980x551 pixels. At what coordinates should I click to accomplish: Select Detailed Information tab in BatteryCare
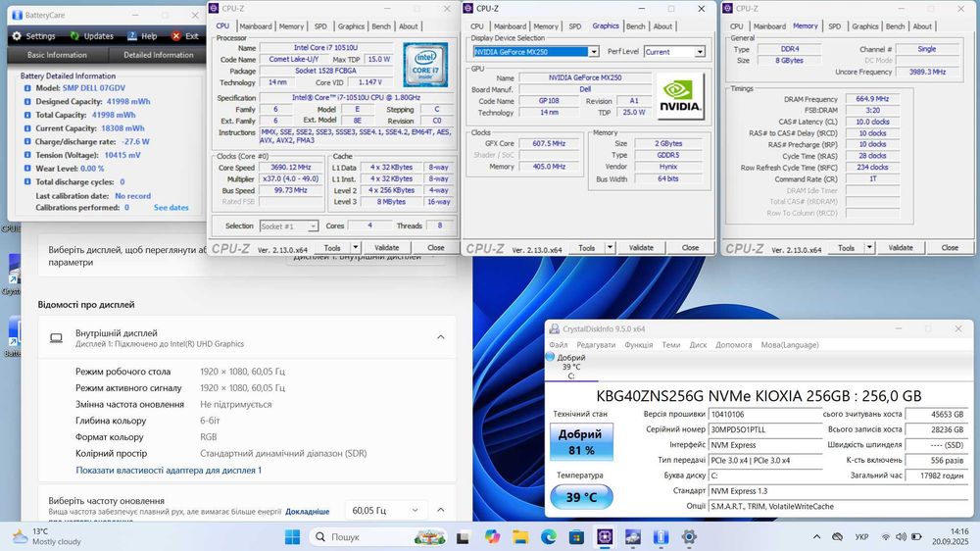[x=158, y=55]
